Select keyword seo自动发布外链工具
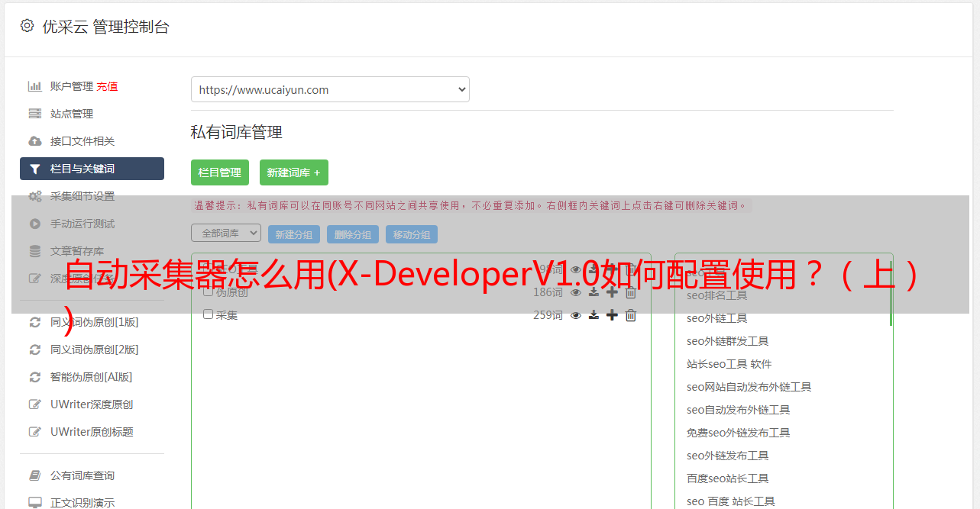The height and width of the screenshot is (509, 980). (738, 410)
